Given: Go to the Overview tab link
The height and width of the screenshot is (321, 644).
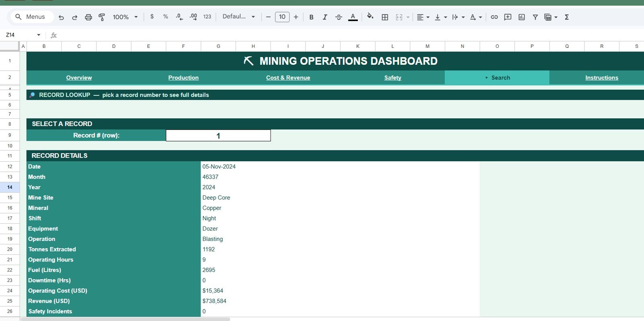Looking at the screenshot, I should tap(79, 78).
